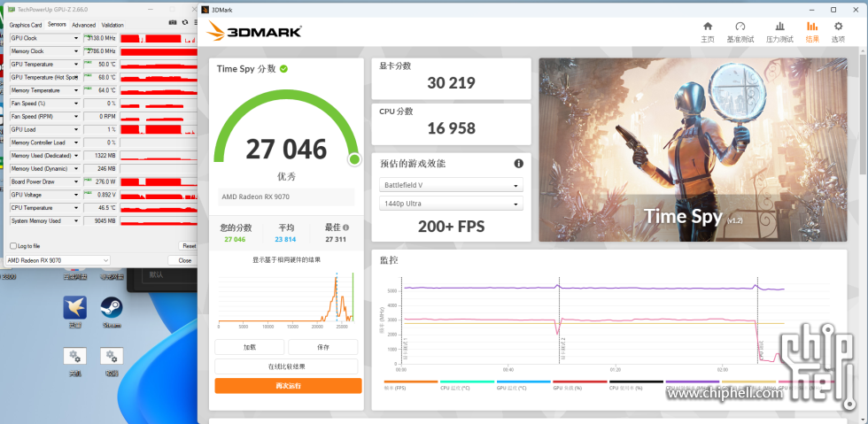Click the GPU-Z title bar app icon

click(x=11, y=10)
